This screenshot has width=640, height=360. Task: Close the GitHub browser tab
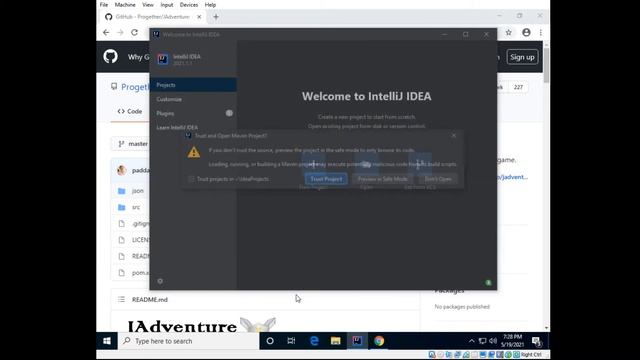[x=199, y=17]
